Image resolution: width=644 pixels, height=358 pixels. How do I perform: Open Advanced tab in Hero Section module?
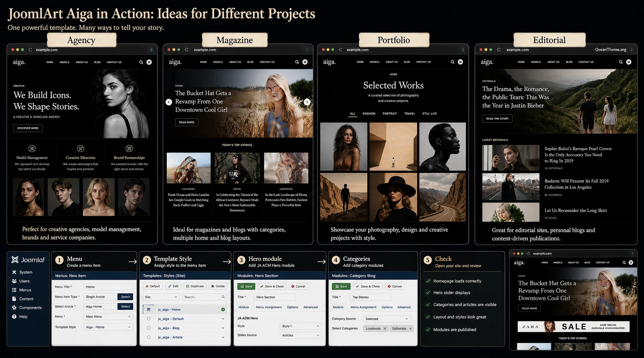tap(310, 307)
